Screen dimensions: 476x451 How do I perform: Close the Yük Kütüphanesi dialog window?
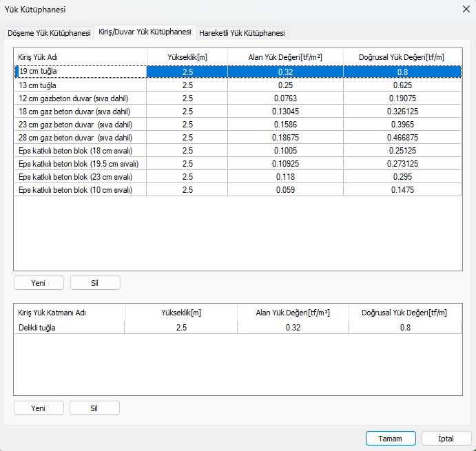coord(466,9)
